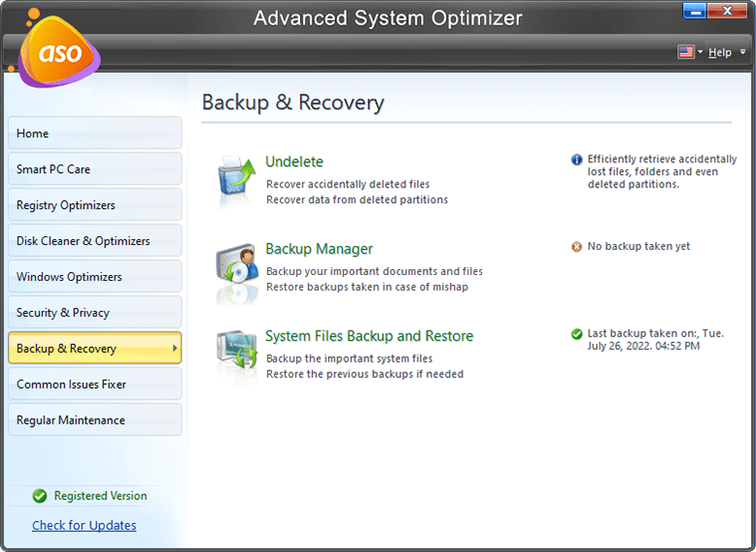The height and width of the screenshot is (552, 756).
Task: Click the Registered Version label
Action: coord(100,496)
